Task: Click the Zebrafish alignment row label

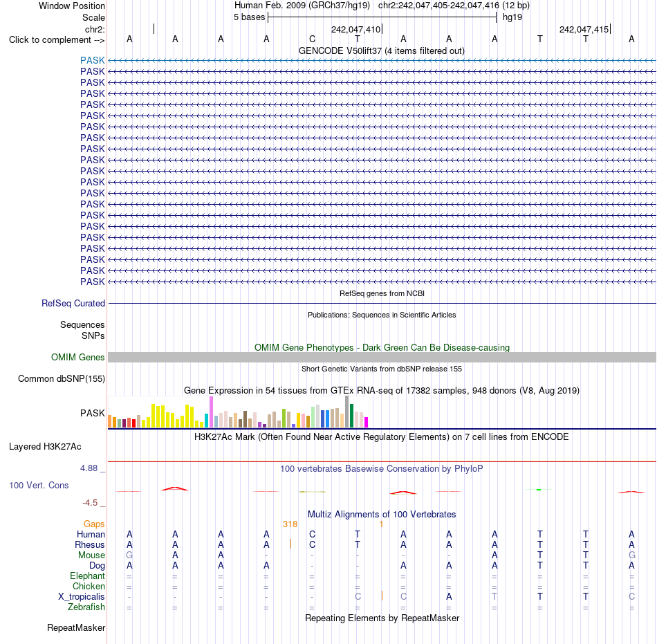Action: pos(86,607)
